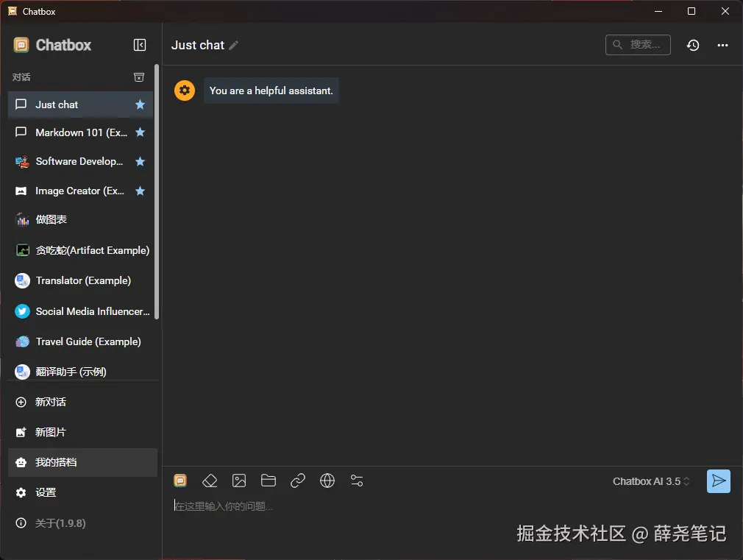743x560 pixels.
Task: Open Chatbox AI 3.5 model selector
Action: 650,481
